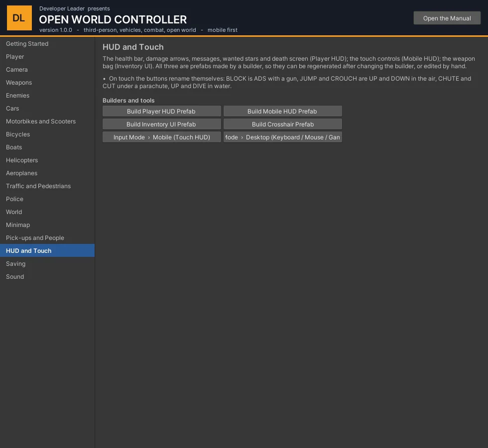
Task: Set Input Mode to Desktop Keyboard/Mouse
Action: (283, 137)
